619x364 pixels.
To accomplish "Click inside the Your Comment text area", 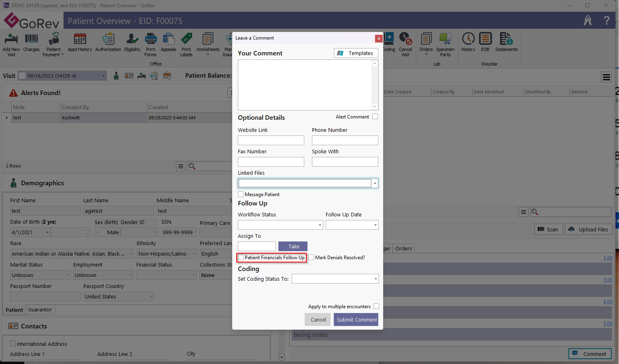I will [x=305, y=85].
